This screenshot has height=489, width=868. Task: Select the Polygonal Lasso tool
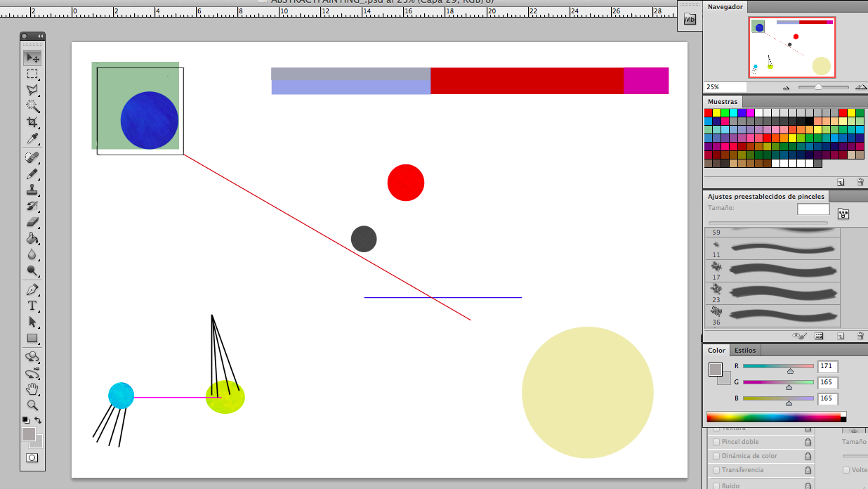tap(32, 90)
